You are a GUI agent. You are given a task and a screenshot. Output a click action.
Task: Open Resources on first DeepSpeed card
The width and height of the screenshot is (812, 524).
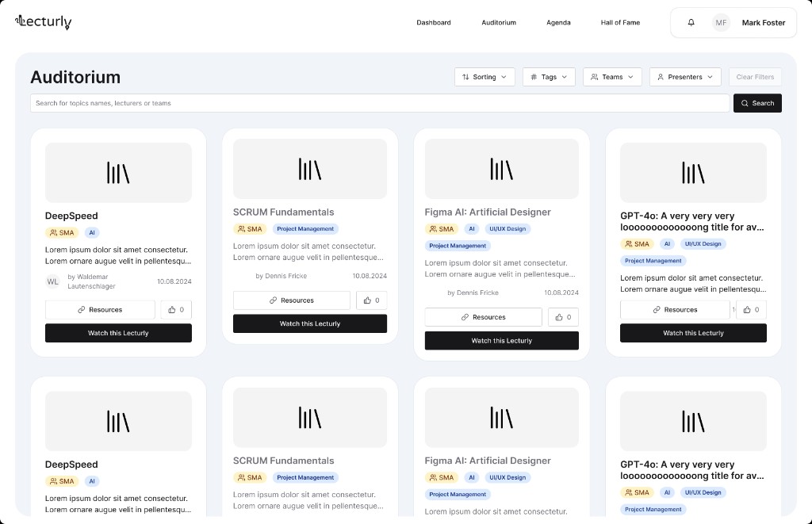pos(100,310)
